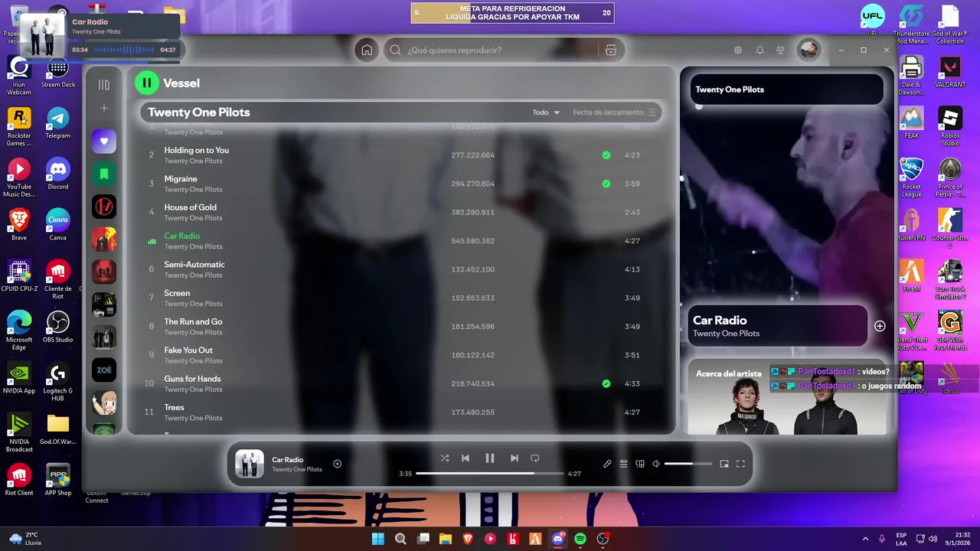Open the play queue icon
The image size is (980, 551).
(x=624, y=464)
